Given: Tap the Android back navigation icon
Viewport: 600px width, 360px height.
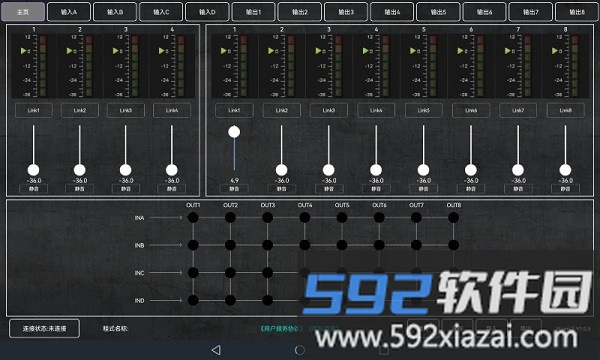Looking at the screenshot, I should pyautogui.click(x=216, y=350).
